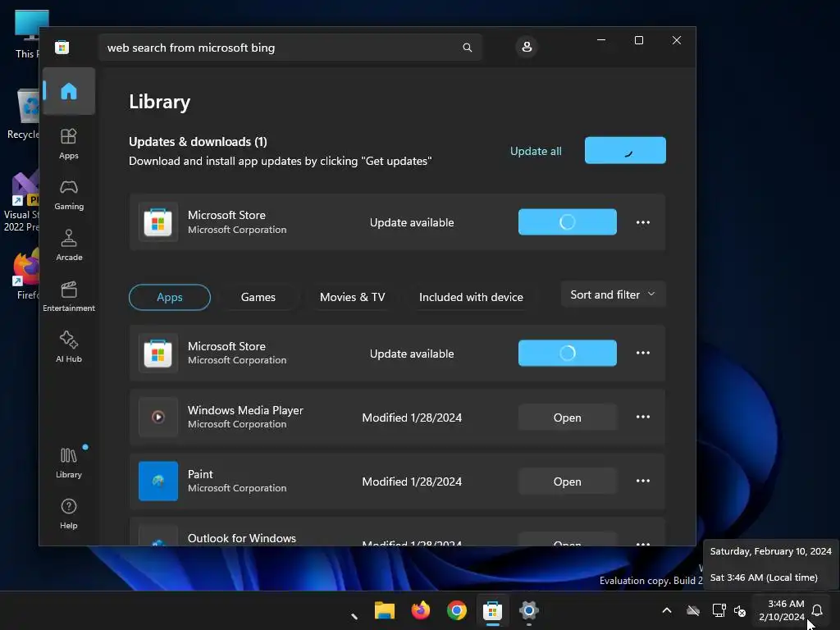The height and width of the screenshot is (630, 840).
Task: Open Firefox from the taskbar
Action: (x=421, y=610)
